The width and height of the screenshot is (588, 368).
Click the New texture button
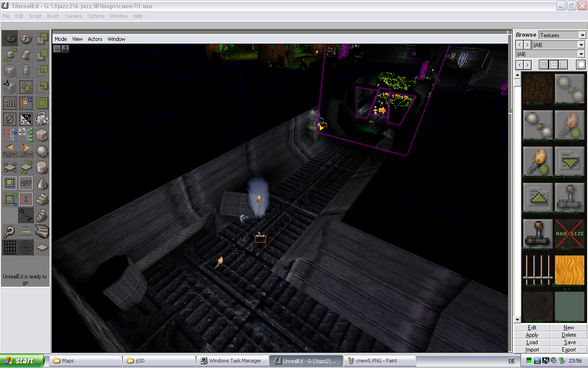click(x=569, y=328)
